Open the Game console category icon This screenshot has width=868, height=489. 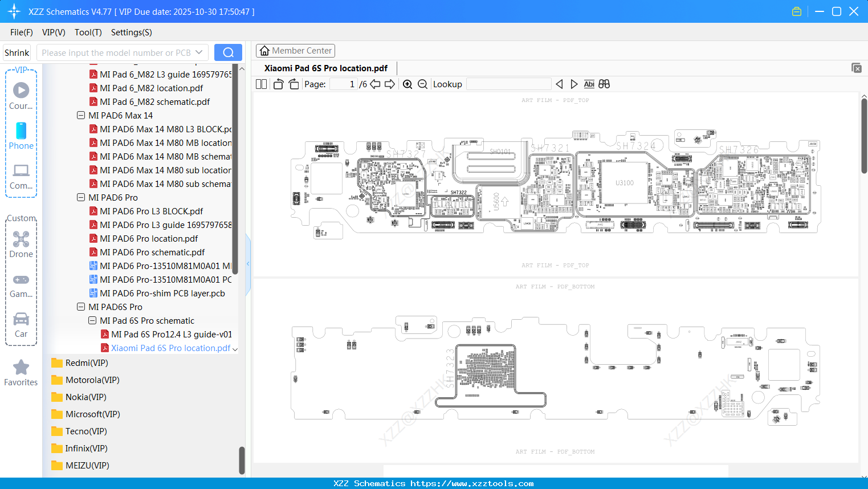tap(21, 285)
